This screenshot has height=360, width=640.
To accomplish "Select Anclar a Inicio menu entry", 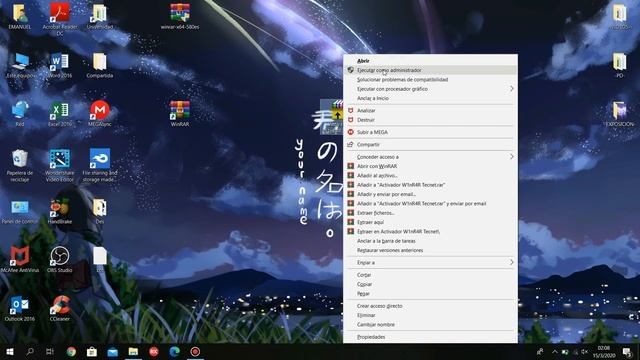I will tap(431, 98).
